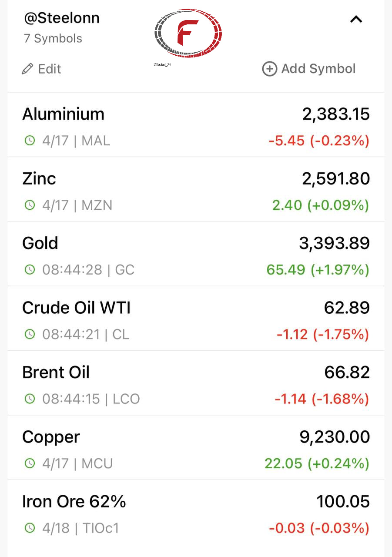Click the clock icon in Brent Oil row

pos(30,398)
